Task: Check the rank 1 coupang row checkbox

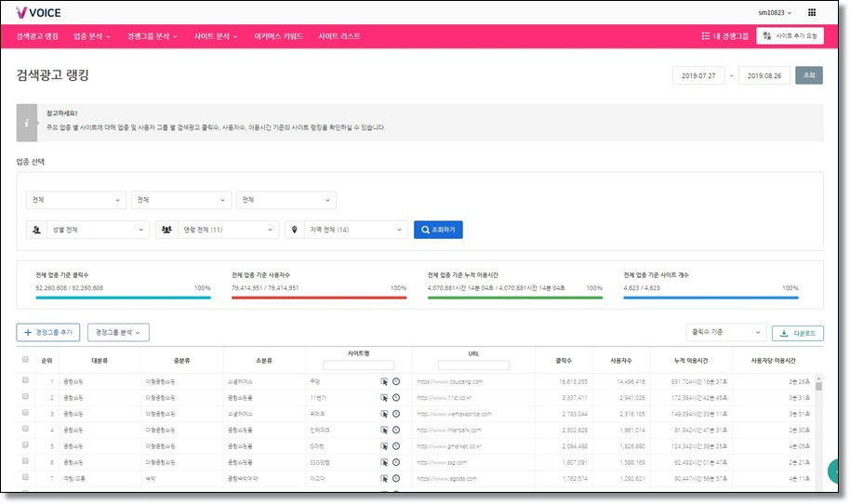Action: click(25, 380)
